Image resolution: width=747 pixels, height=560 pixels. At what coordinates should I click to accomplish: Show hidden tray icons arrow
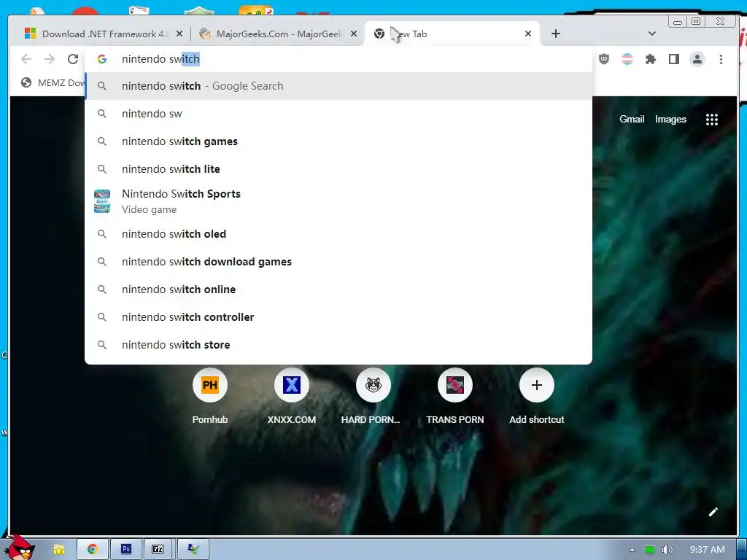(632, 550)
